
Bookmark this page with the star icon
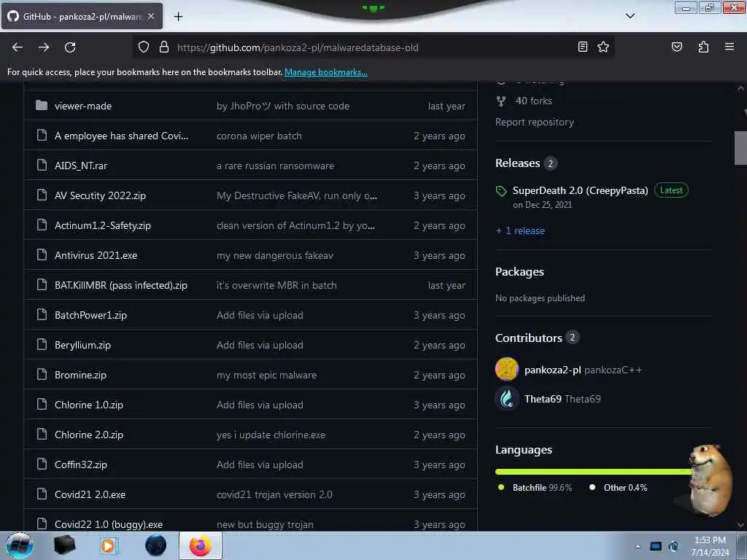603,47
